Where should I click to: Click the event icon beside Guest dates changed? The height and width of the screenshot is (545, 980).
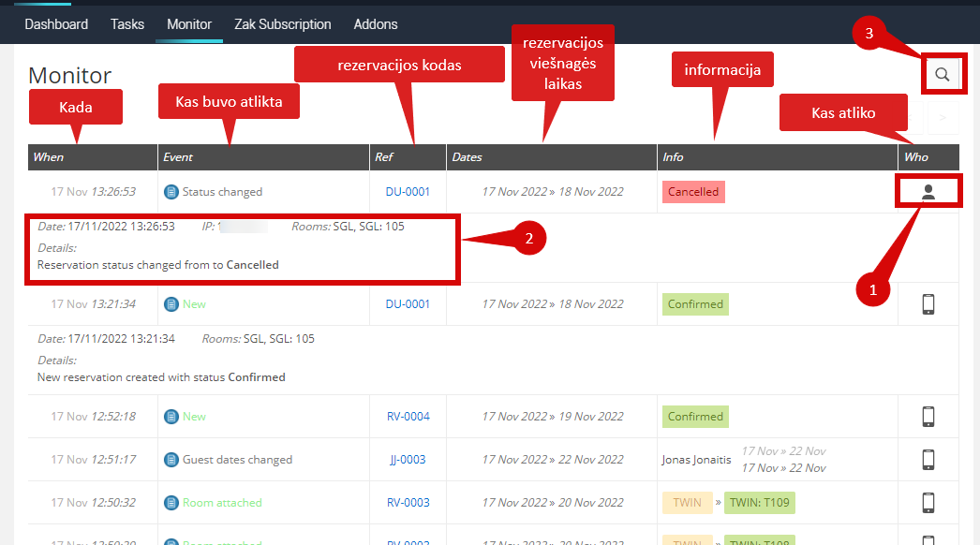coord(171,460)
